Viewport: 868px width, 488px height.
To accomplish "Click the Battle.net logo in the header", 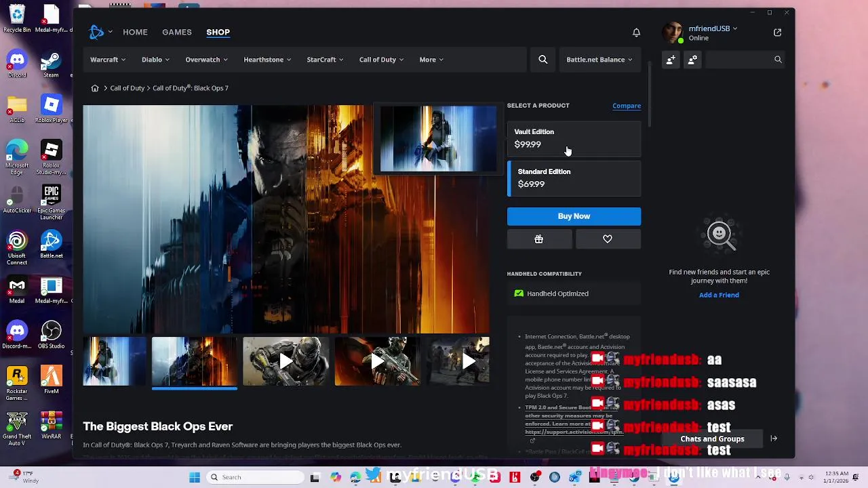I will (96, 32).
